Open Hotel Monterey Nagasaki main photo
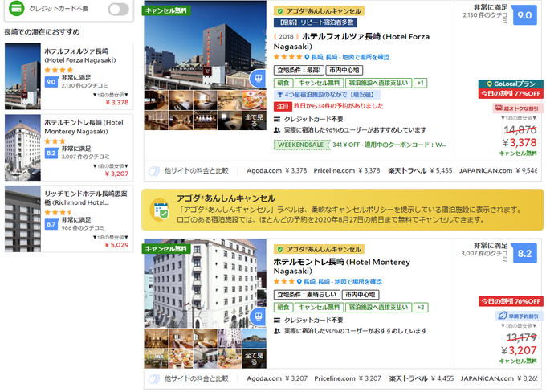 [205, 283]
